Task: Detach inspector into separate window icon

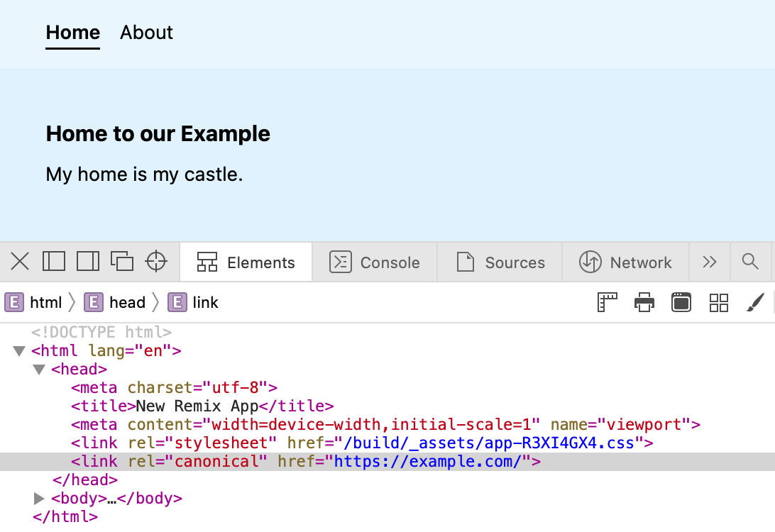Action: pyautogui.click(x=122, y=261)
